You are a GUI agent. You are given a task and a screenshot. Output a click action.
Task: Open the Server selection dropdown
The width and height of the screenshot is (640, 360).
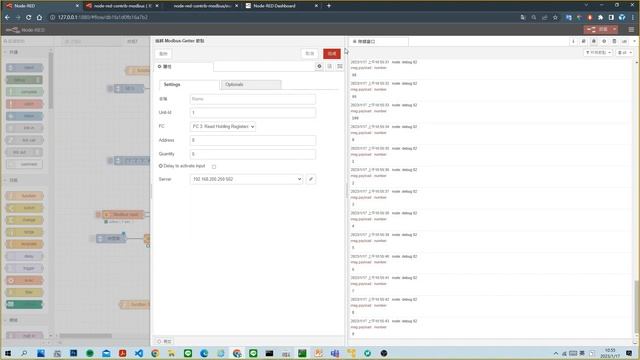click(246, 179)
